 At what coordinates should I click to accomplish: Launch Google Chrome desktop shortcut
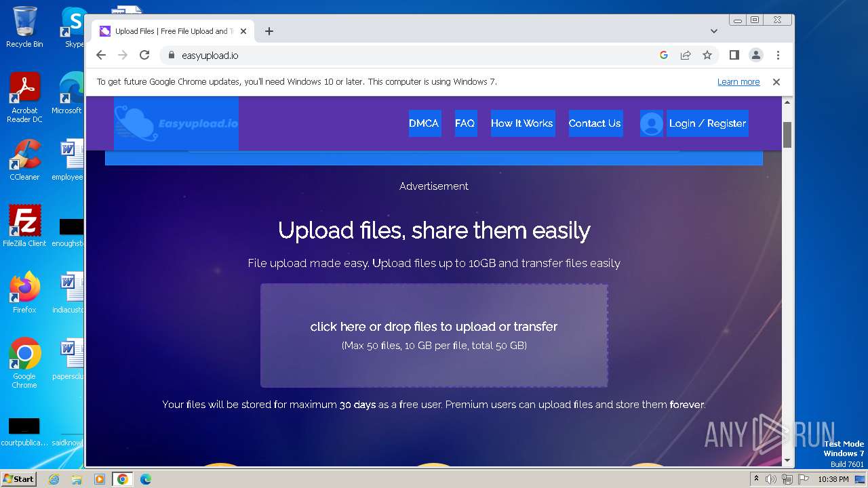tap(24, 363)
